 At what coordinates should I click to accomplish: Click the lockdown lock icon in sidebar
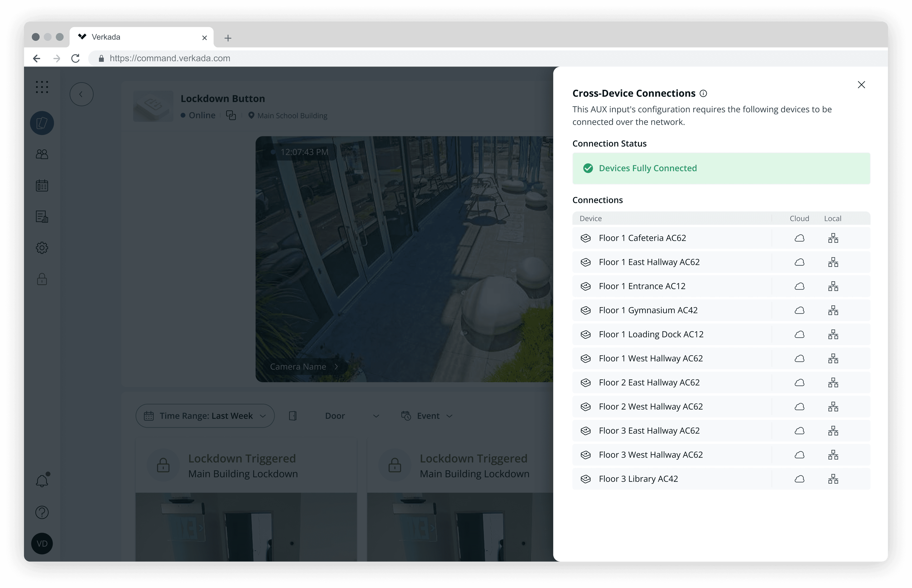click(42, 279)
